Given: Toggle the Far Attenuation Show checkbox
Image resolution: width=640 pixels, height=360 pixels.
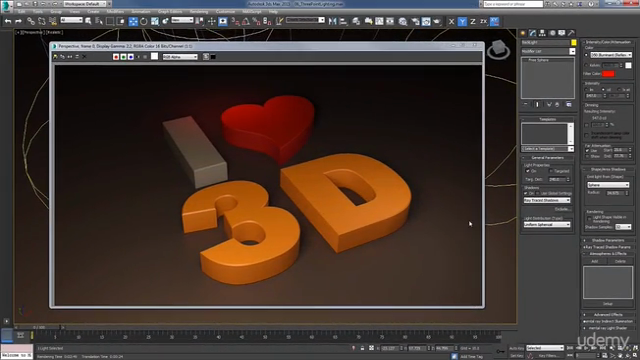Looking at the screenshot, I should tap(587, 156).
